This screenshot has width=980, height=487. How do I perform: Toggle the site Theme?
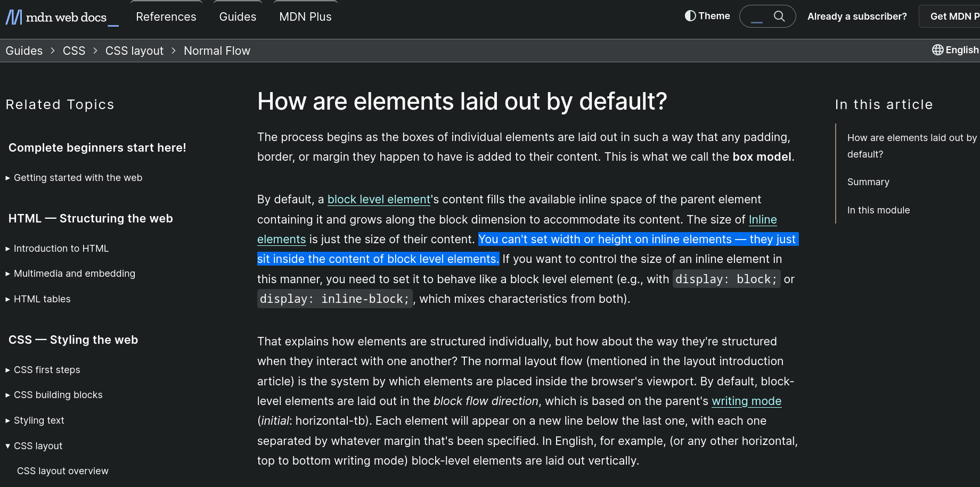[x=707, y=16]
